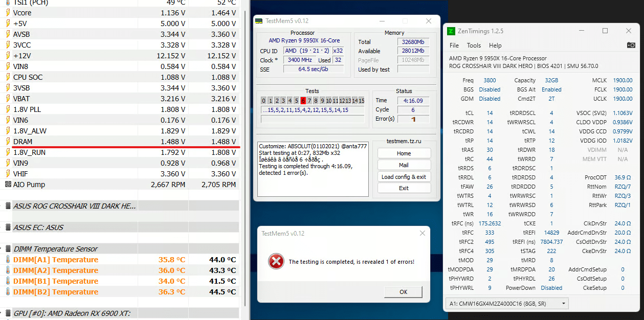
Task: Click the lightning icon beside DRAM
Action: point(8,142)
